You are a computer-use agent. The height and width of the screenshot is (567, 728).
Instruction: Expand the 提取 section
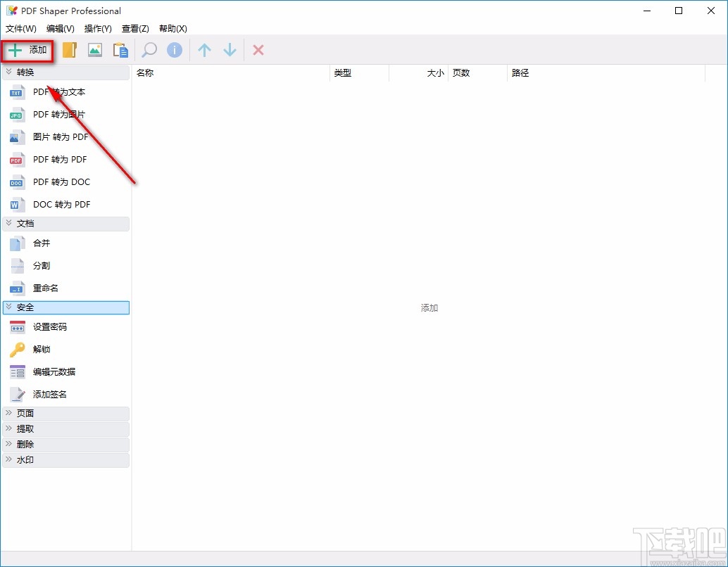coord(66,428)
